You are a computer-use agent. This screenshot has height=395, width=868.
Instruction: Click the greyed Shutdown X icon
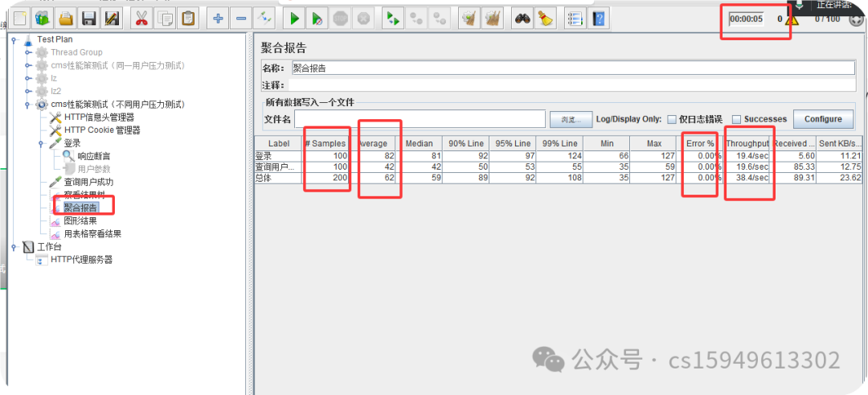tap(363, 19)
